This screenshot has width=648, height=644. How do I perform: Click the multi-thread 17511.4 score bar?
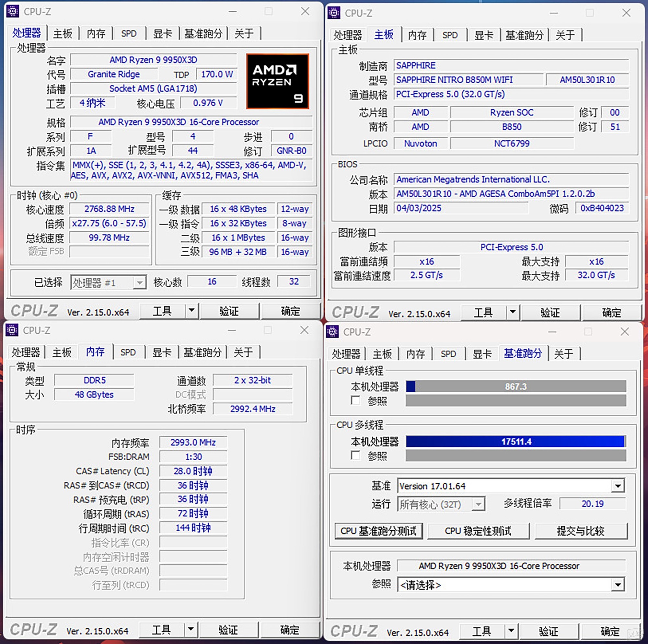point(516,442)
